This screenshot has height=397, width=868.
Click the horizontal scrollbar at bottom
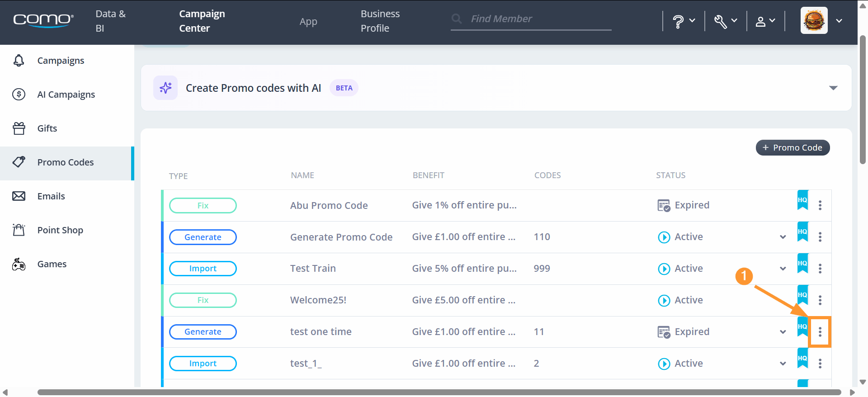pyautogui.click(x=439, y=392)
